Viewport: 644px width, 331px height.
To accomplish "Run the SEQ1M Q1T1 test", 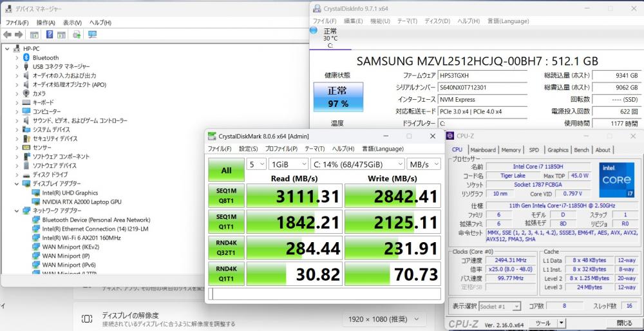I will pyautogui.click(x=226, y=222).
